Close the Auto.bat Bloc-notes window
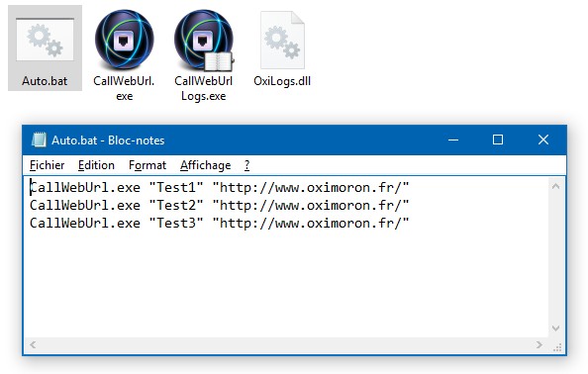This screenshot has height=374, width=588. pos(543,140)
